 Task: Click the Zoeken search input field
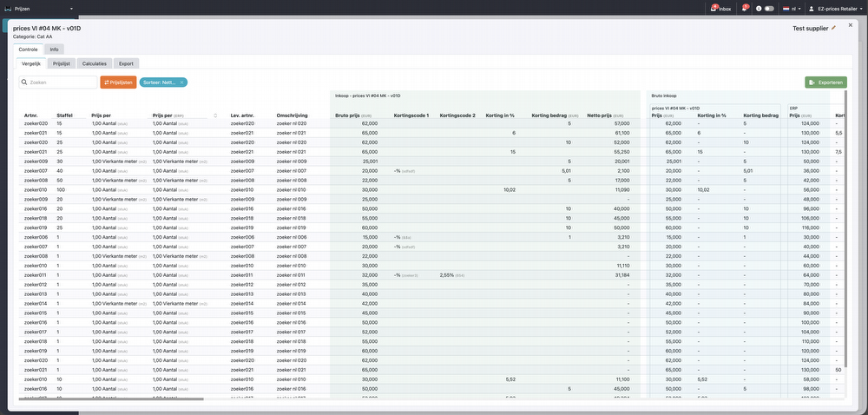pos(62,82)
